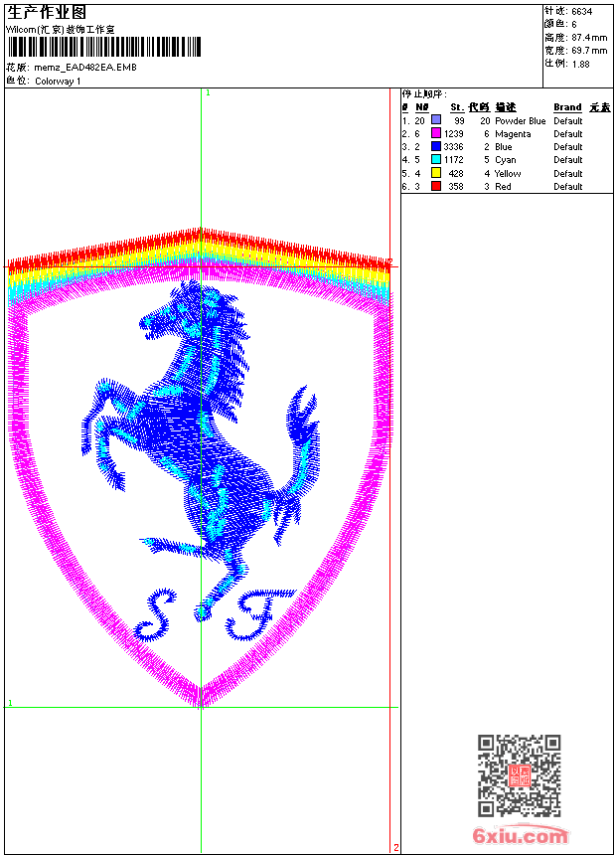The width and height of the screenshot is (616, 855).
Task: Click the scale value '1.88'
Action: pyautogui.click(x=580, y=64)
